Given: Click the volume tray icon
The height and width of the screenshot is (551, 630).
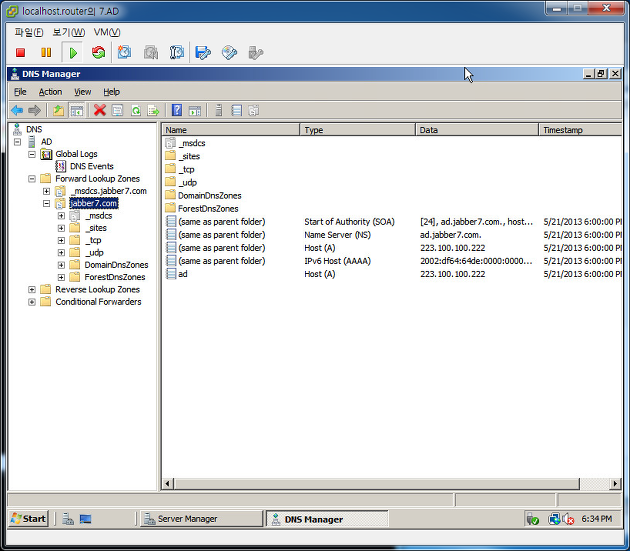Looking at the screenshot, I should (569, 519).
